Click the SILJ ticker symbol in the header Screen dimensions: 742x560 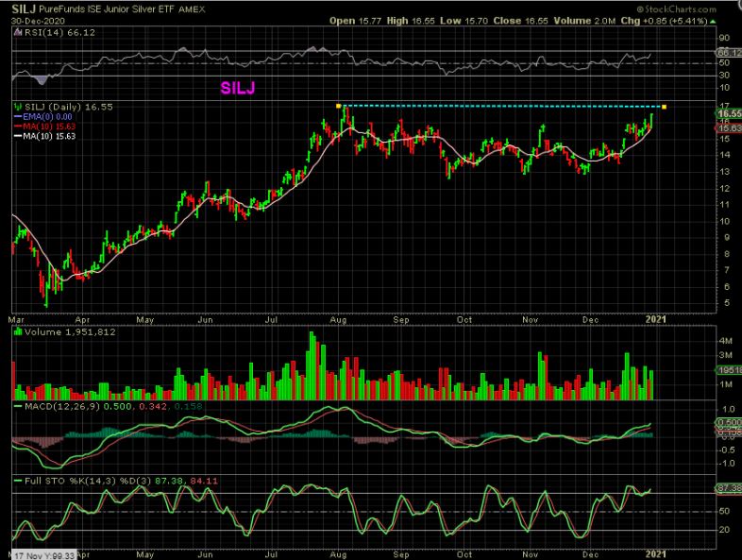point(24,8)
